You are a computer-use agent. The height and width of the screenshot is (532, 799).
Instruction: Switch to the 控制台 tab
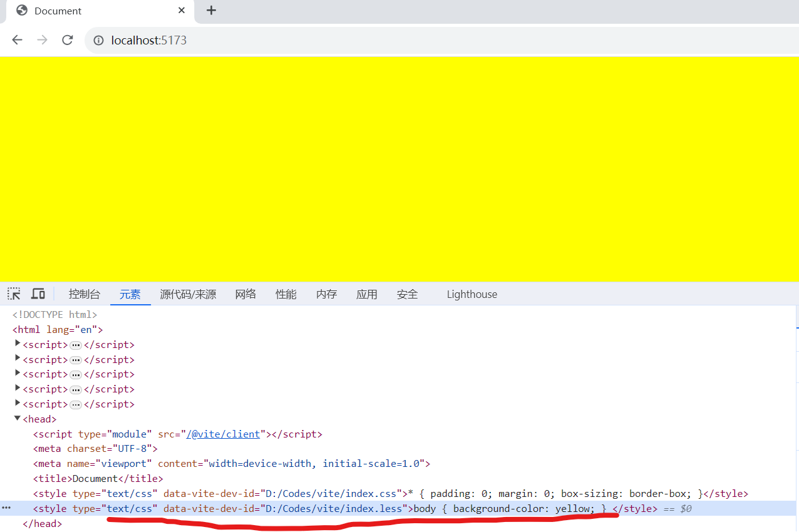85,294
